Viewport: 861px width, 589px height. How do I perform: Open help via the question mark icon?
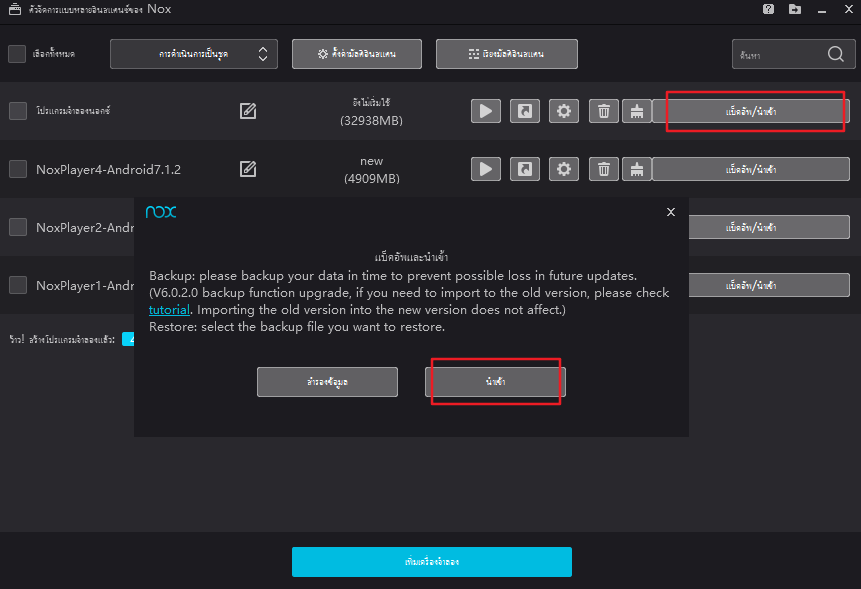click(767, 9)
